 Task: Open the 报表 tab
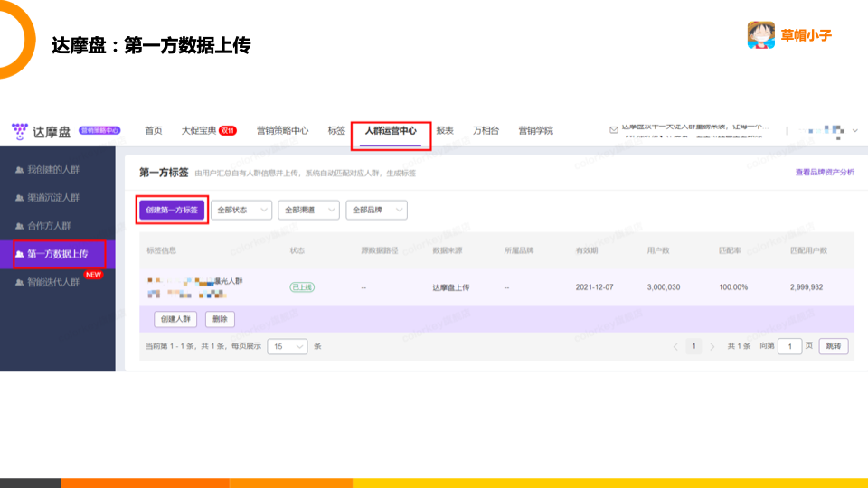pos(445,130)
